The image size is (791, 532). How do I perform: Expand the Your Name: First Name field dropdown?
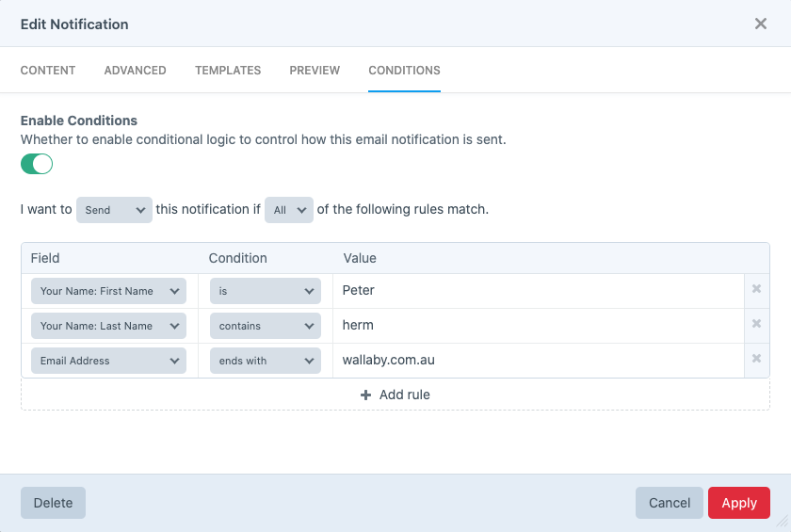[109, 291]
